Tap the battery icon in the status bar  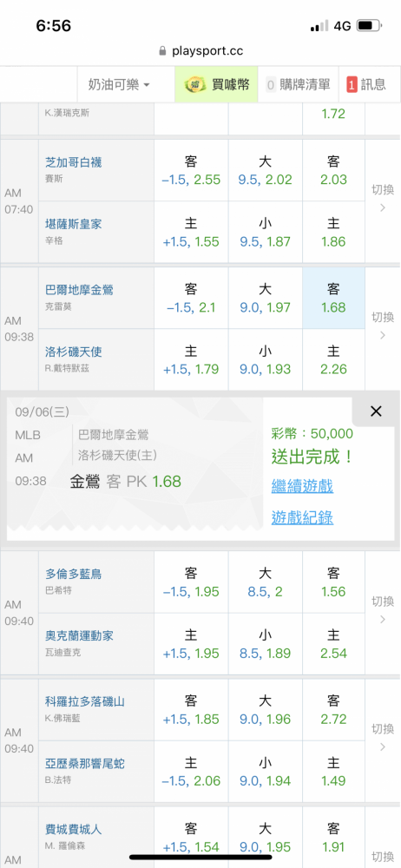[x=368, y=26]
